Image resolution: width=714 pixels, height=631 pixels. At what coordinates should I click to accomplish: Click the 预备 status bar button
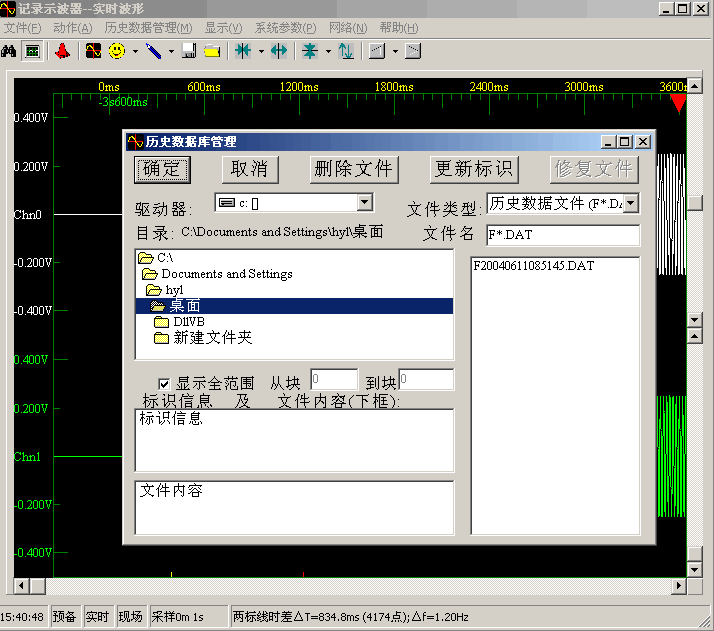(x=65, y=617)
